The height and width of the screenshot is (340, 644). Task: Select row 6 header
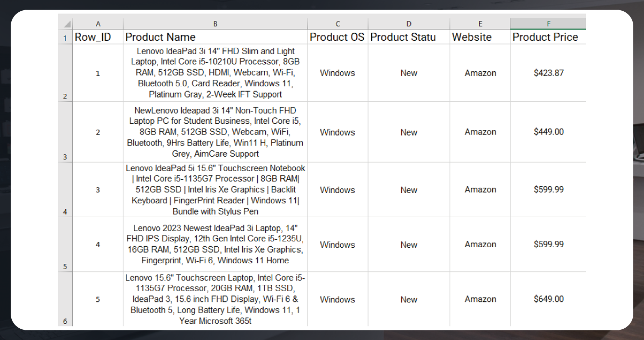(65, 299)
